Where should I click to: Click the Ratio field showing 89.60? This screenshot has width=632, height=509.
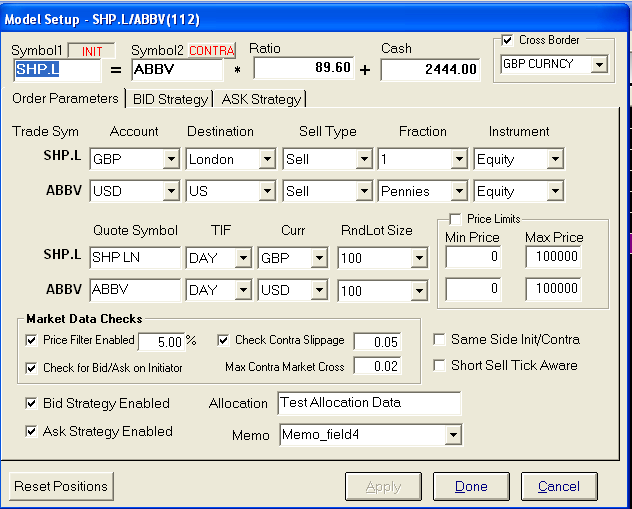[x=304, y=68]
